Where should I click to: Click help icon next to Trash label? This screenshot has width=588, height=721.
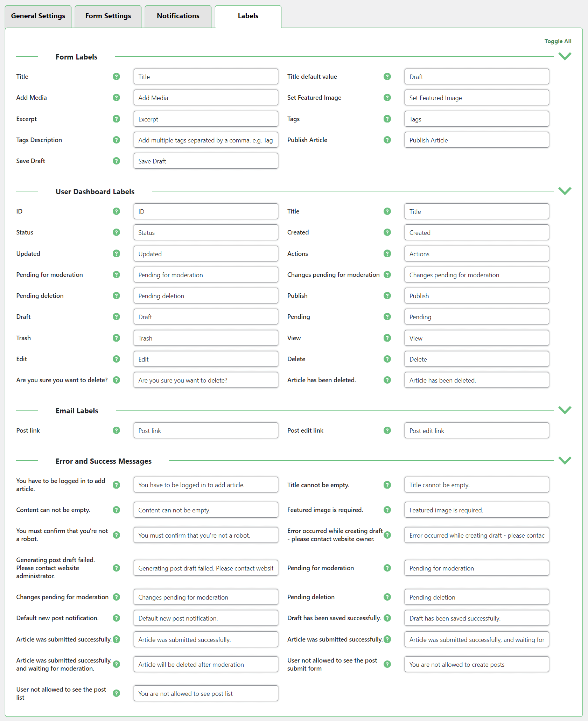pos(116,338)
